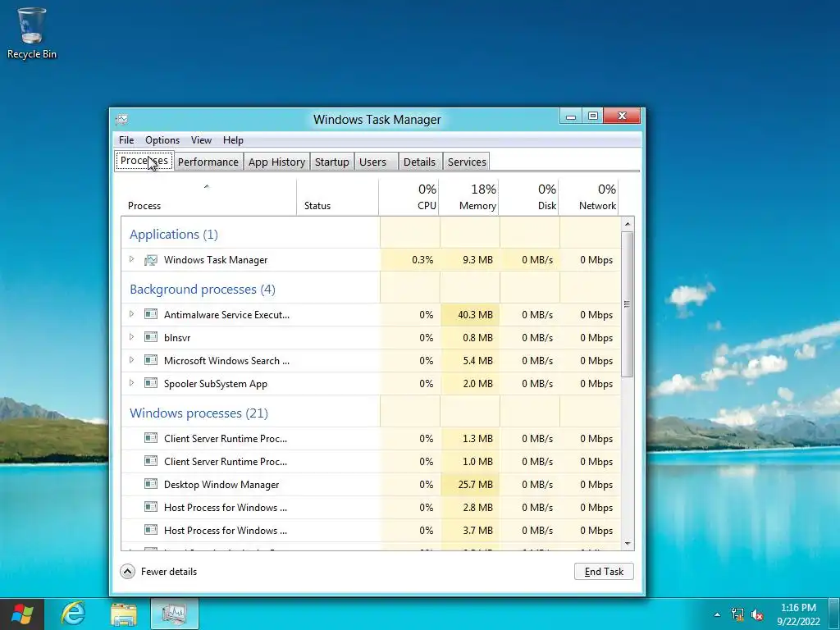Click the network icon in the system tray
Image resolution: width=840 pixels, height=630 pixels.
click(x=737, y=614)
